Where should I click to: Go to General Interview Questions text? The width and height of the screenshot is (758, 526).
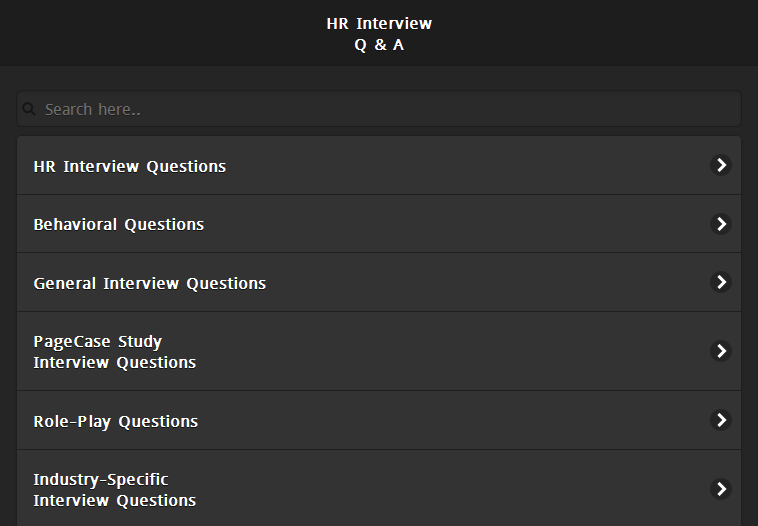150,283
